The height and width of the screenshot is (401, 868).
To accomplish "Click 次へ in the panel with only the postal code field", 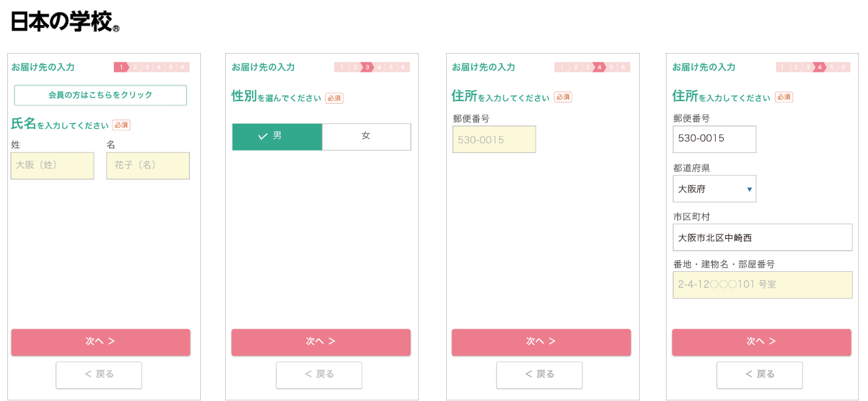I will coord(541,342).
